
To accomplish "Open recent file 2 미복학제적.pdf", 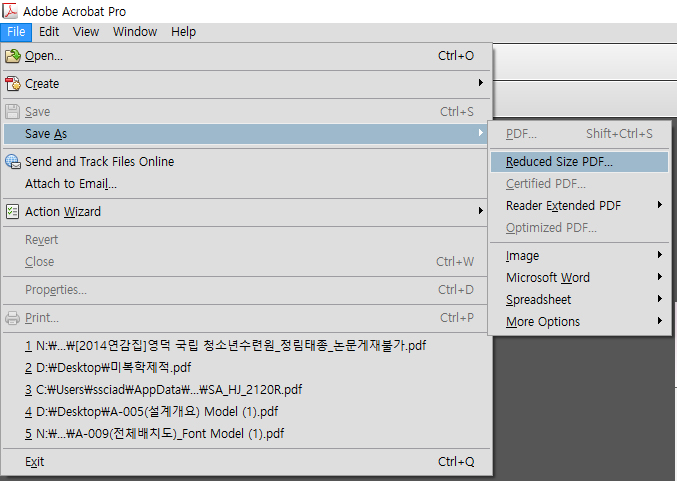I will click(248, 368).
